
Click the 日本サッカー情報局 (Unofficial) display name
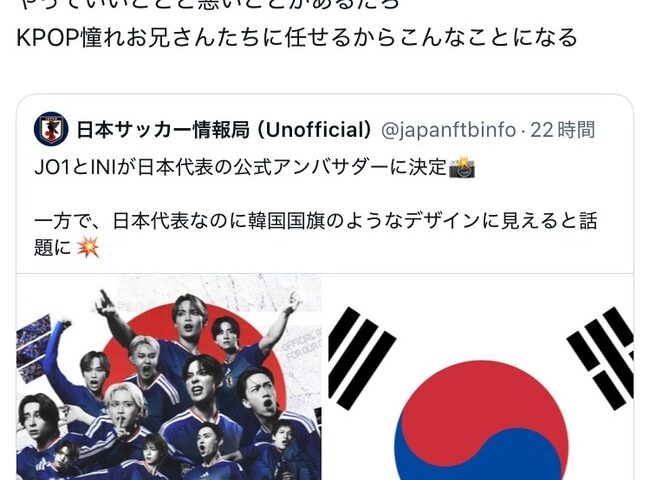click(225, 130)
